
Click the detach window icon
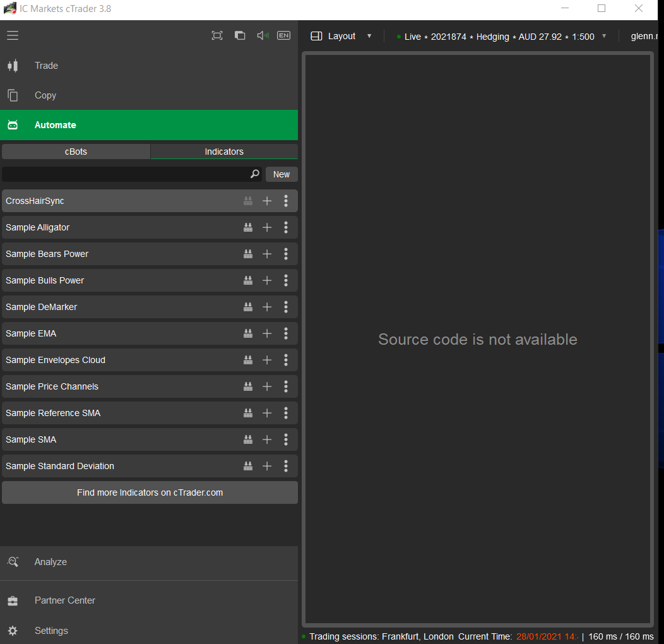240,35
